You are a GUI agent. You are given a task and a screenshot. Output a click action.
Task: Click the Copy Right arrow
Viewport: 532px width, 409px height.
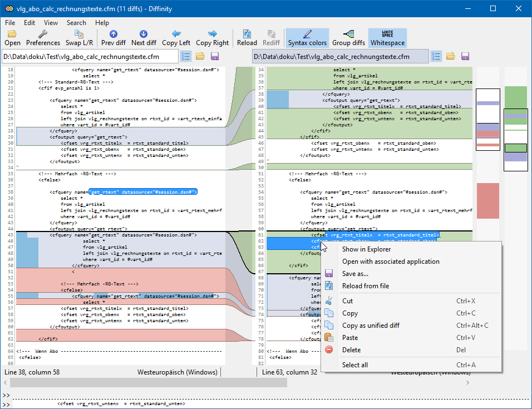(x=213, y=38)
